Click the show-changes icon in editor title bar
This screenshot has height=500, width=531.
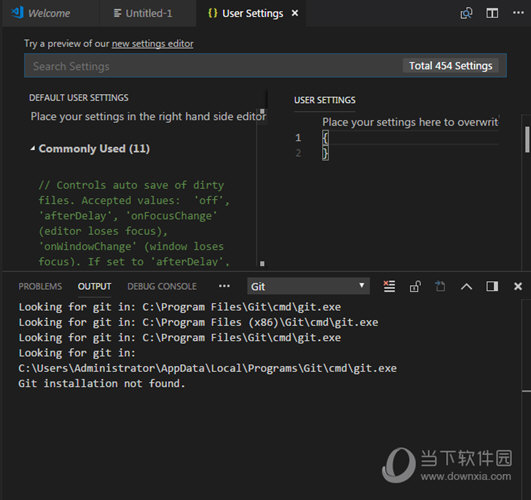(466, 13)
